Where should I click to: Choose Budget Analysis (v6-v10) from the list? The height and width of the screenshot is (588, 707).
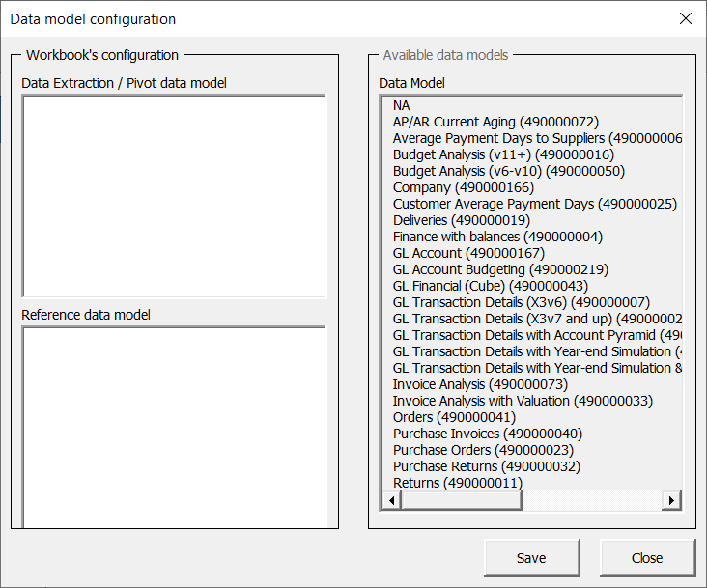[x=508, y=171]
